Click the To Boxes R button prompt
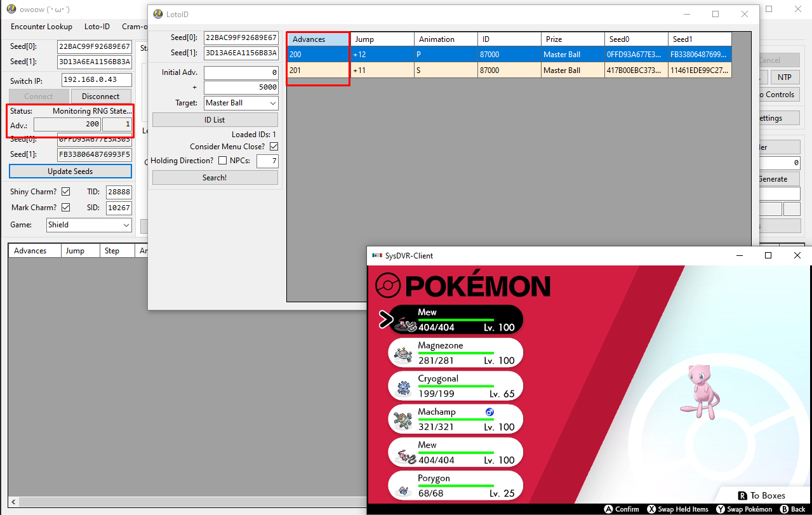 point(761,495)
